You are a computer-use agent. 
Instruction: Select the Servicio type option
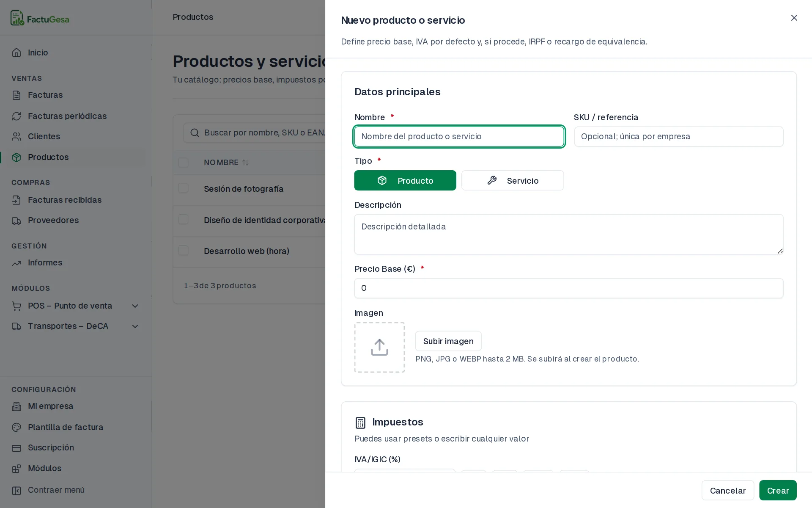point(513,180)
